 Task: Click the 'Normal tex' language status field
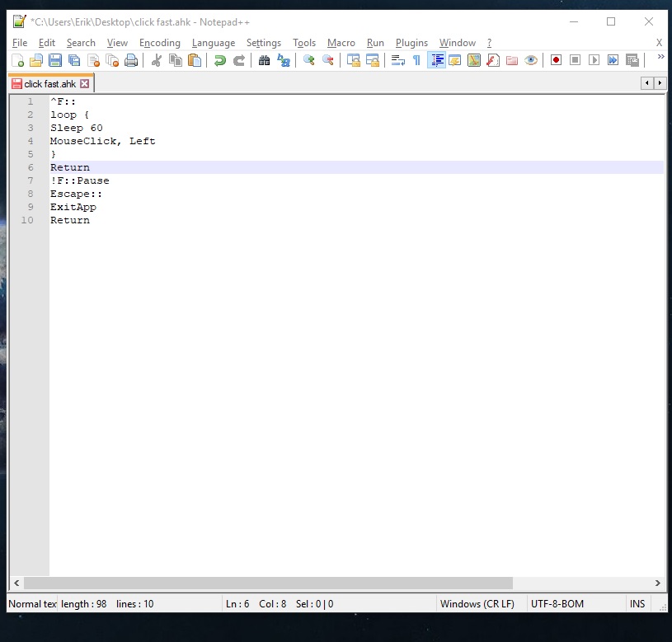pyautogui.click(x=33, y=604)
